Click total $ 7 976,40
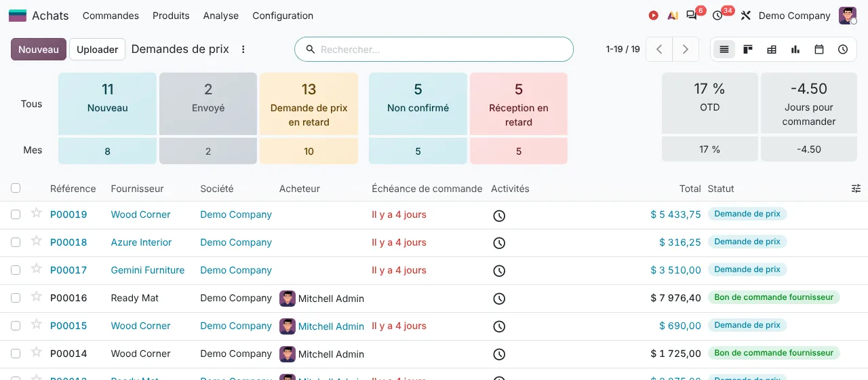Viewport: 868px width, 380px height. pos(675,298)
